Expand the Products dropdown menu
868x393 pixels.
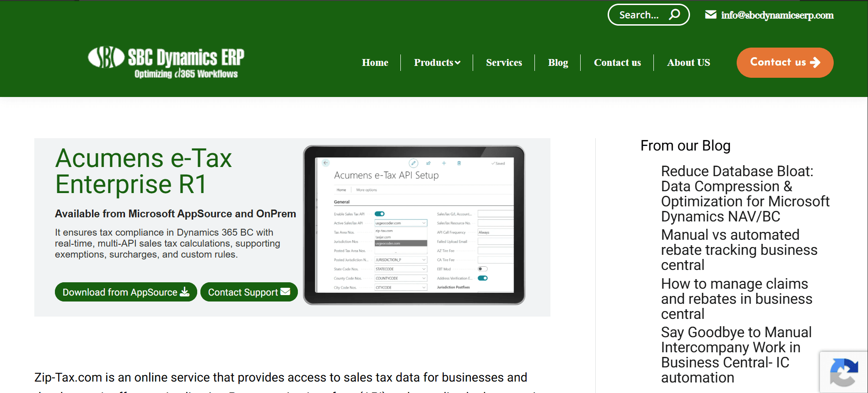437,63
